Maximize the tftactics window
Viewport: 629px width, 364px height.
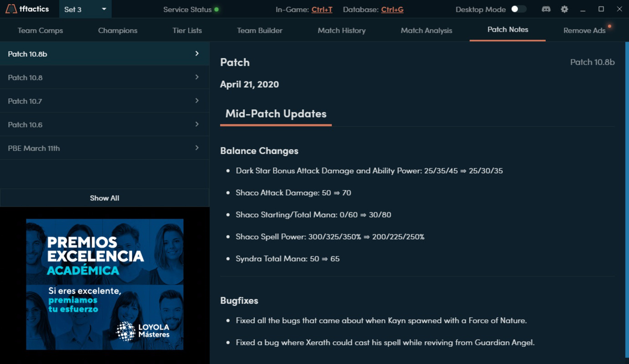(x=601, y=9)
